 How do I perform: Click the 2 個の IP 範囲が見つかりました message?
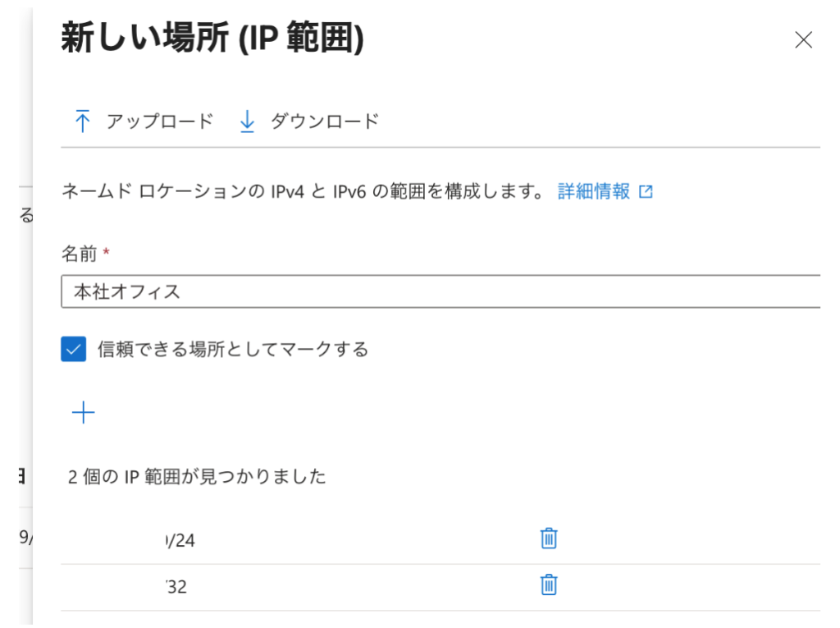coord(198,477)
